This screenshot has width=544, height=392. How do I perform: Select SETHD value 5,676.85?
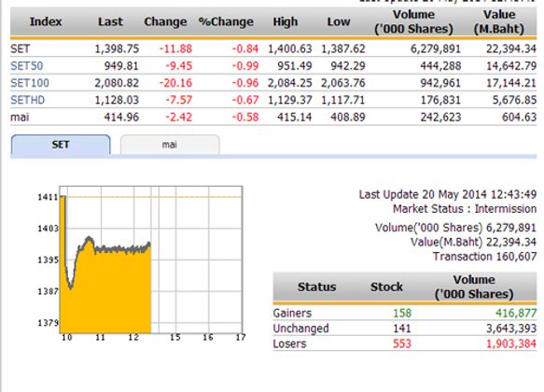pyautogui.click(x=514, y=100)
